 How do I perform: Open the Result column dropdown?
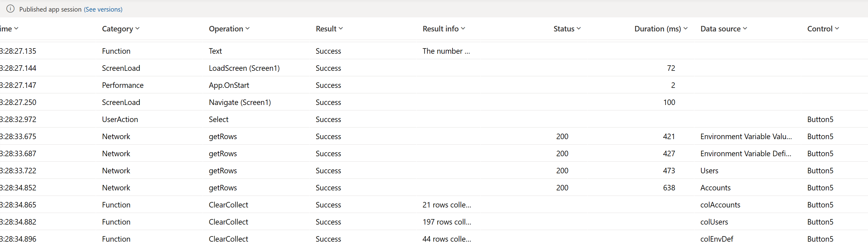pos(341,29)
